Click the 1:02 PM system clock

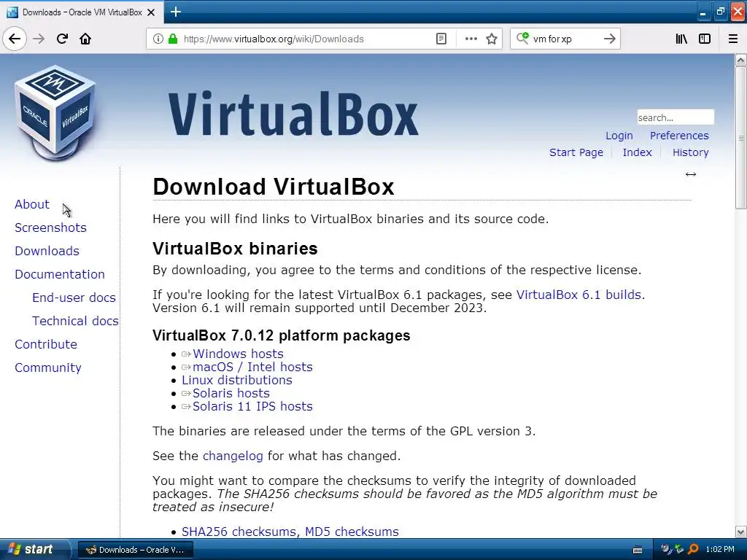pos(720,550)
